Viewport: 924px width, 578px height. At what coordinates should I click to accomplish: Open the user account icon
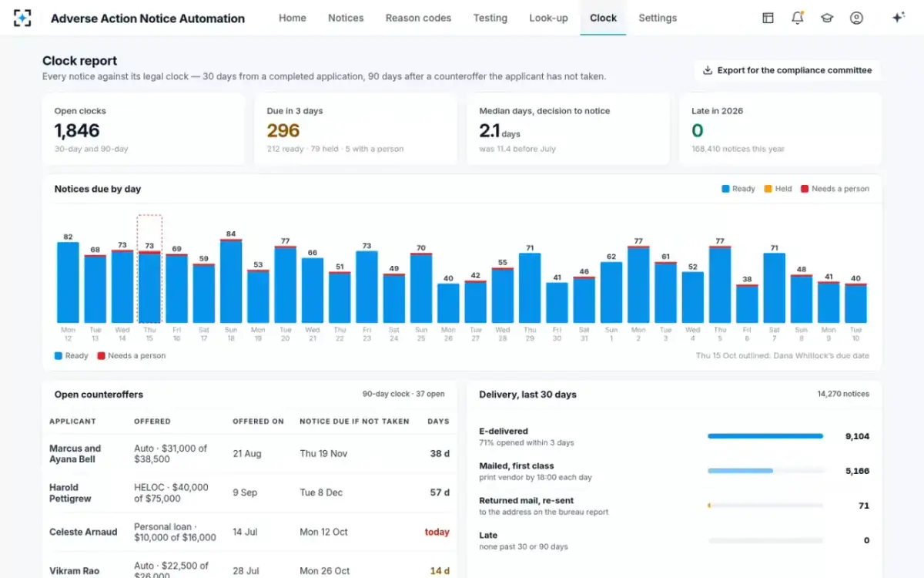(x=856, y=18)
